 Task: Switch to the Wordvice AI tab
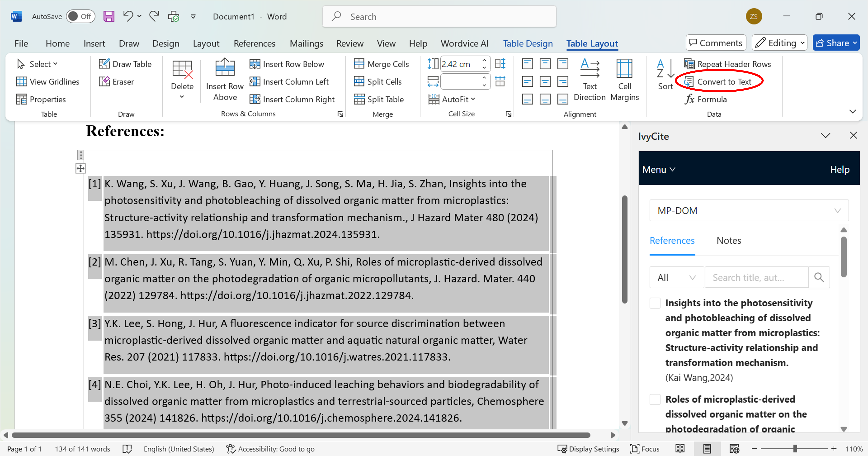[x=464, y=43]
